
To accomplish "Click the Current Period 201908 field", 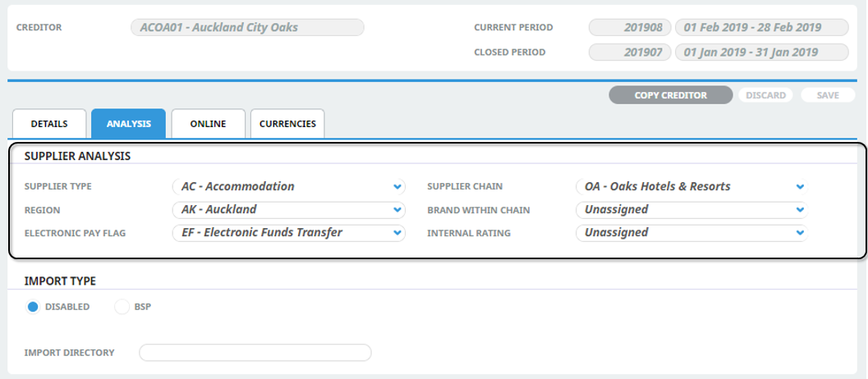I will point(630,27).
